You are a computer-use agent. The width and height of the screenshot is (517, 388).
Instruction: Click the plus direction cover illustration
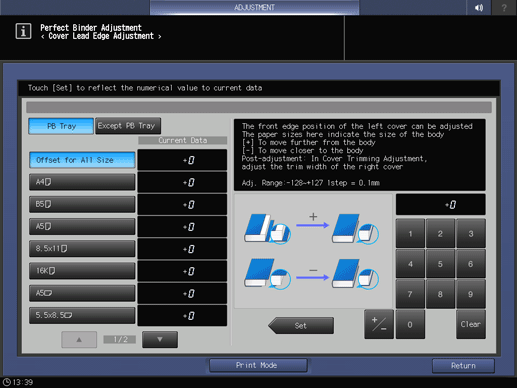pos(312,229)
